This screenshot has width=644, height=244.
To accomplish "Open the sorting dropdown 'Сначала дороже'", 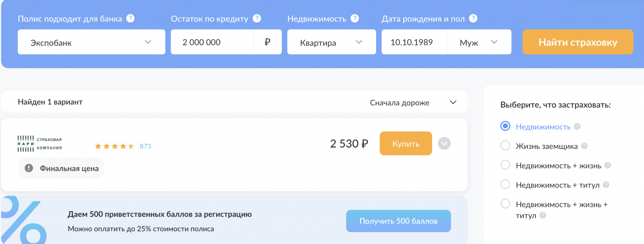I will pos(413,103).
